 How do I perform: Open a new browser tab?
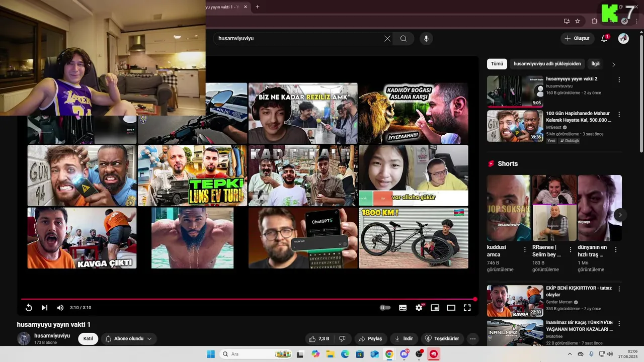tap(258, 7)
